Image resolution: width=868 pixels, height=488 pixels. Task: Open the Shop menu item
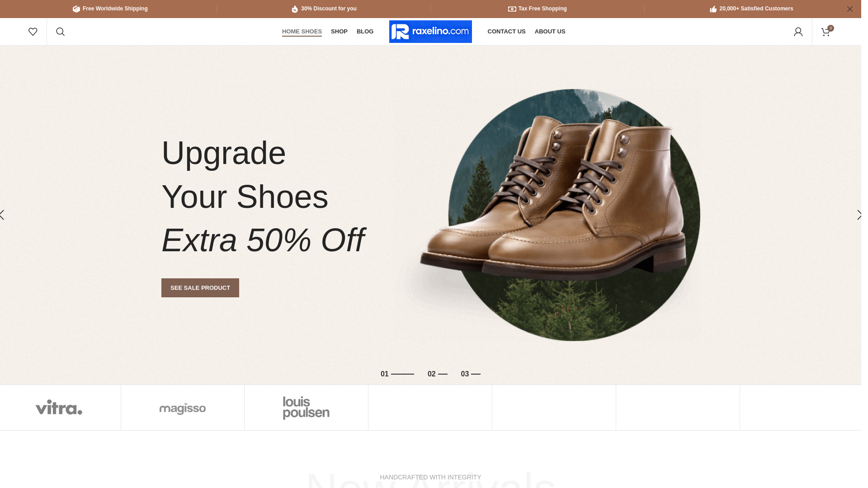click(339, 32)
